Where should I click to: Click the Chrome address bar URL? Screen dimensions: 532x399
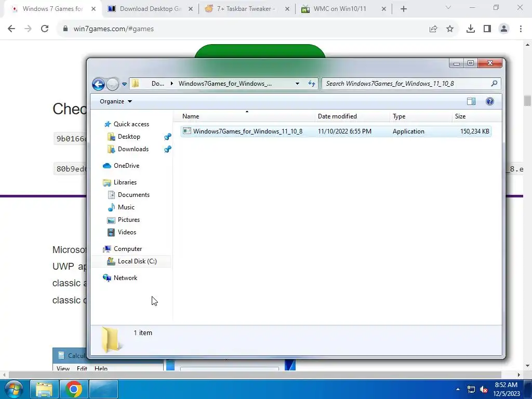[x=114, y=29]
